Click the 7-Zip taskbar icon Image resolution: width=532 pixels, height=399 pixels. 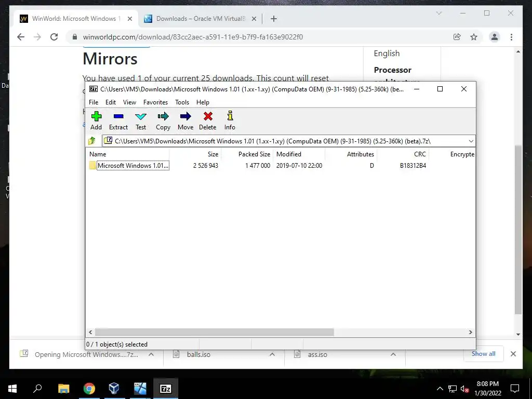(165, 389)
